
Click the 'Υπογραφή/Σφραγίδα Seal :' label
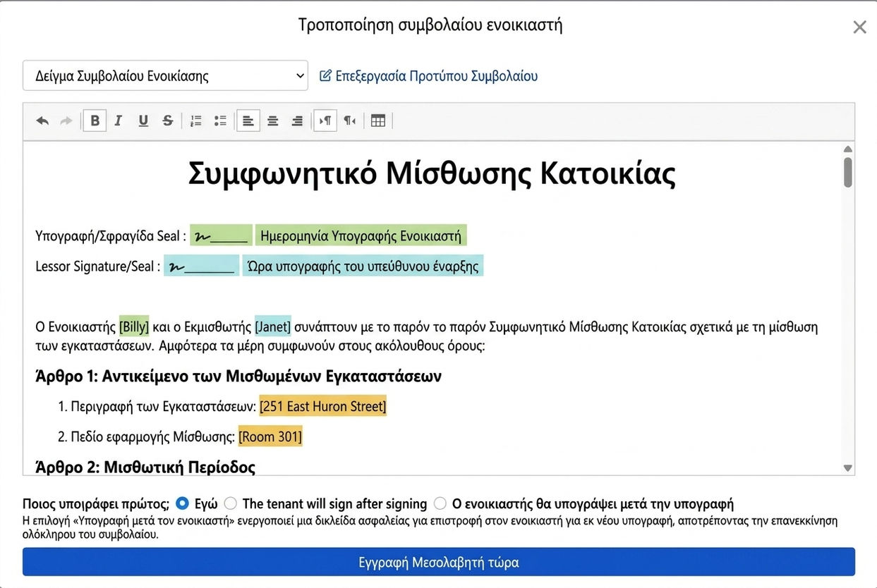tap(111, 236)
